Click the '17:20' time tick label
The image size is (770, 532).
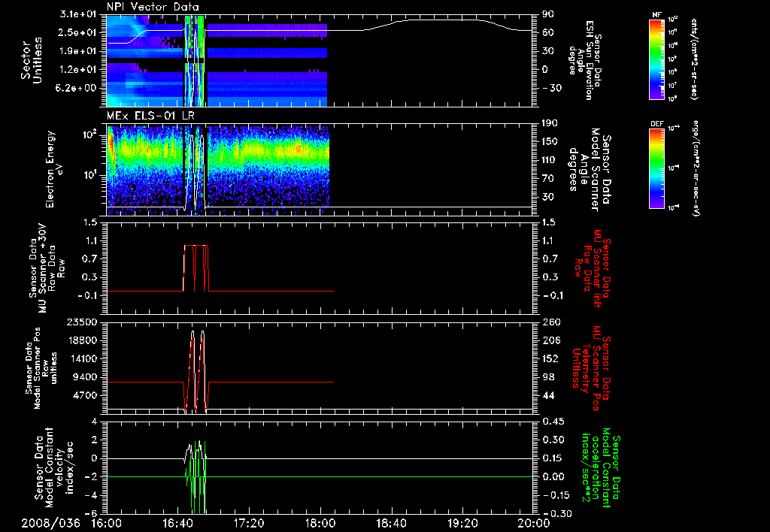click(x=249, y=523)
